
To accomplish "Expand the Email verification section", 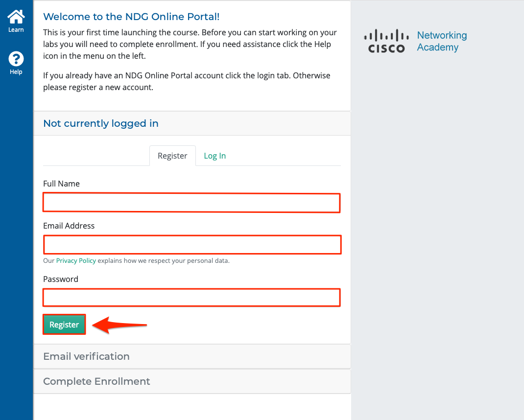I will (x=192, y=356).
